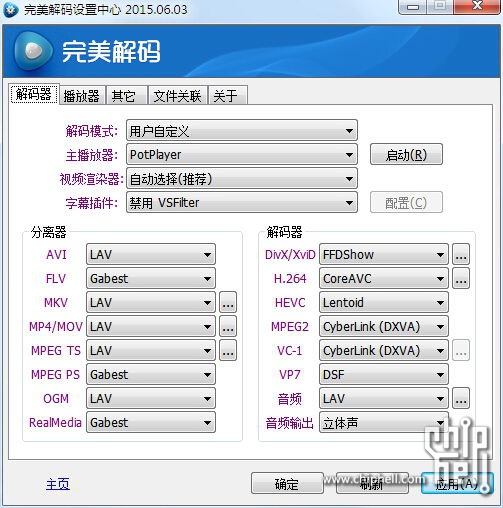This screenshot has height=508, width=503.
Task: Click the title bar application icon
Action: (x=10, y=9)
